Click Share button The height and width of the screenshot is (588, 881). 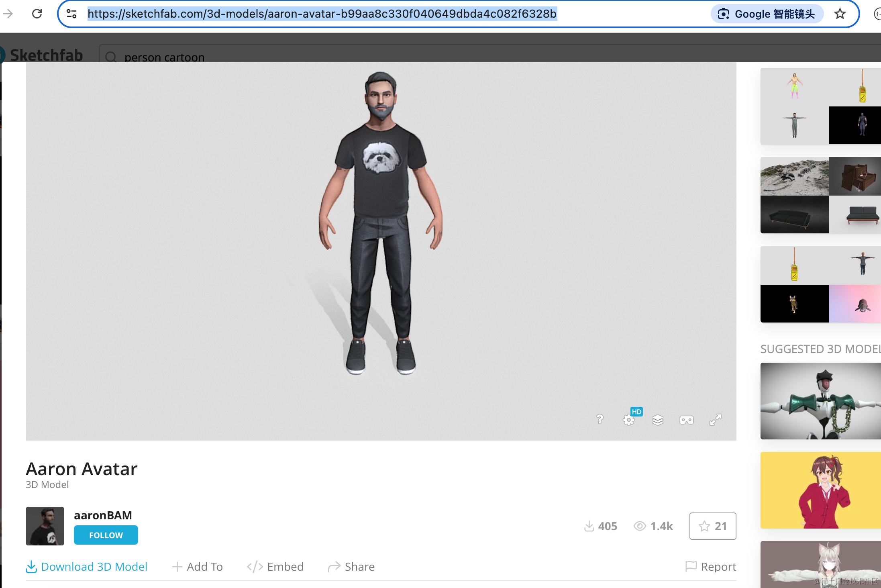(x=351, y=566)
